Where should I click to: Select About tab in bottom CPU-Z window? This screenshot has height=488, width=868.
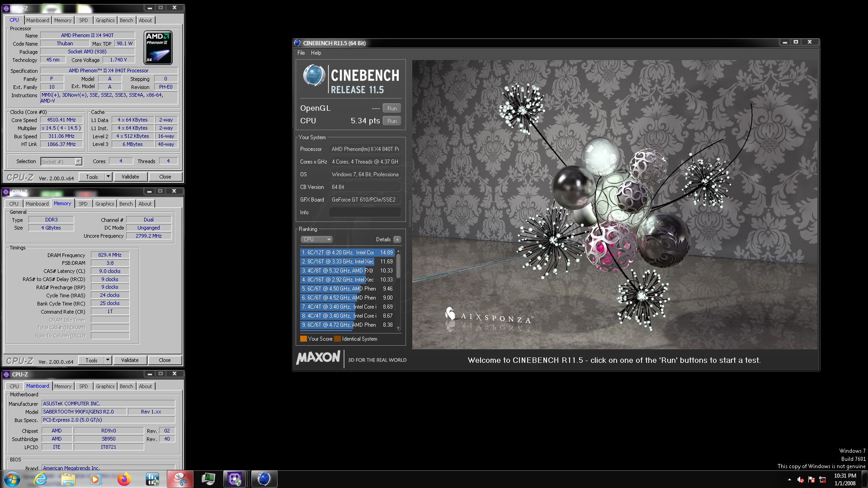(146, 386)
